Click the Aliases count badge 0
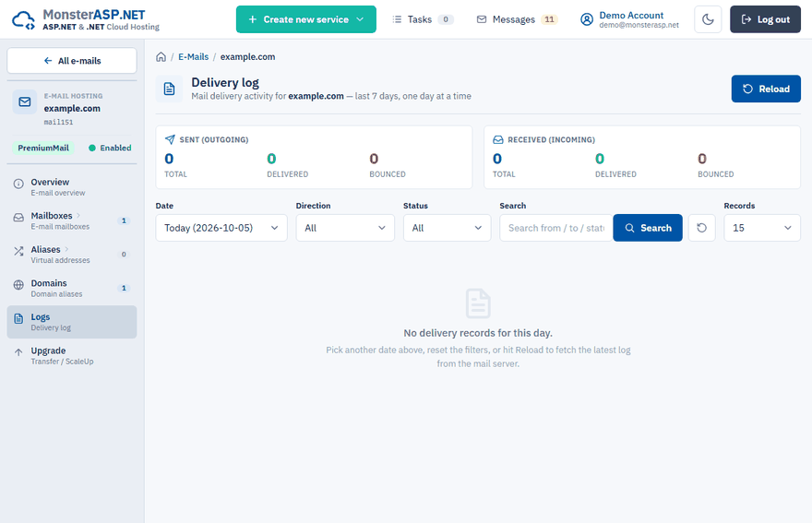 pos(124,255)
